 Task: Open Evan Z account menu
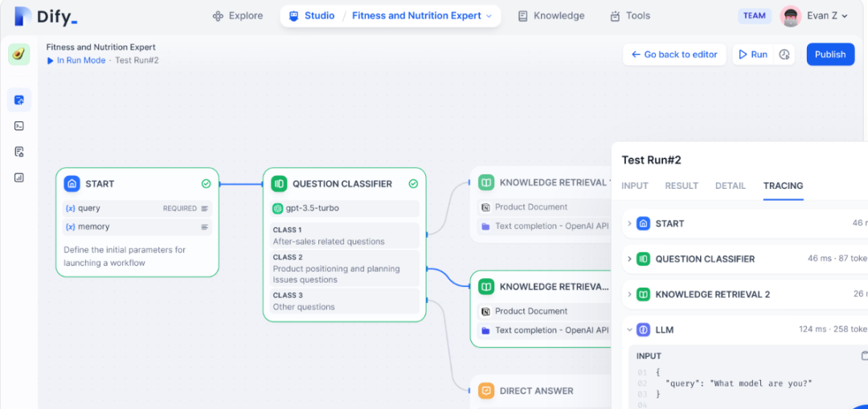click(815, 16)
